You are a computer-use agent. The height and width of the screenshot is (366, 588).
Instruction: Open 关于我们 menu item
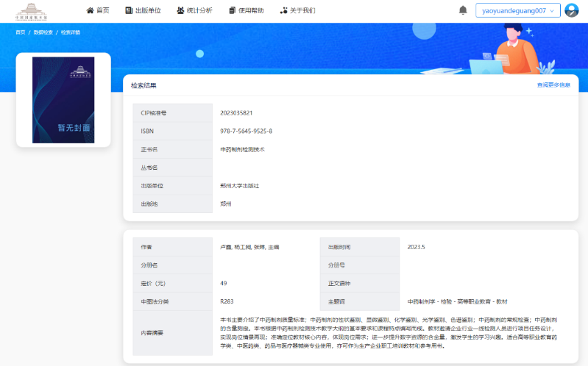(x=298, y=10)
